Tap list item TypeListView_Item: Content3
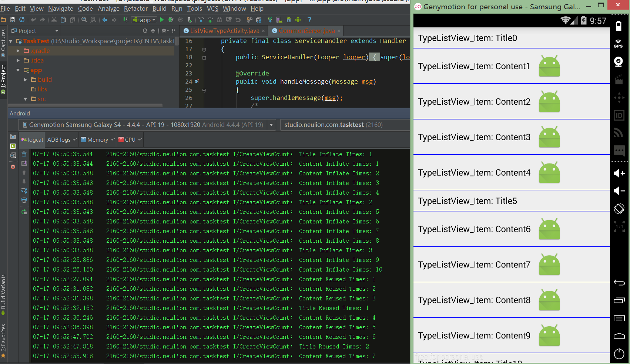Screen dimensions: 630x364 pyautogui.click(x=512, y=137)
